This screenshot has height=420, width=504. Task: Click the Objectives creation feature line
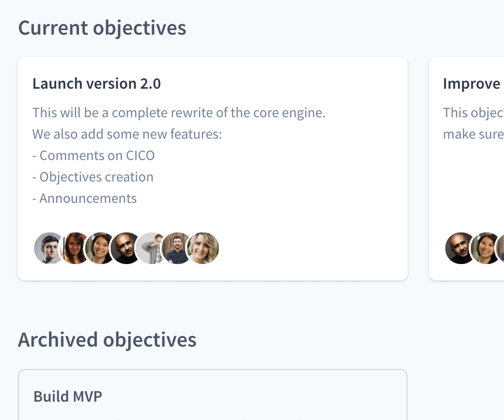[93, 177]
